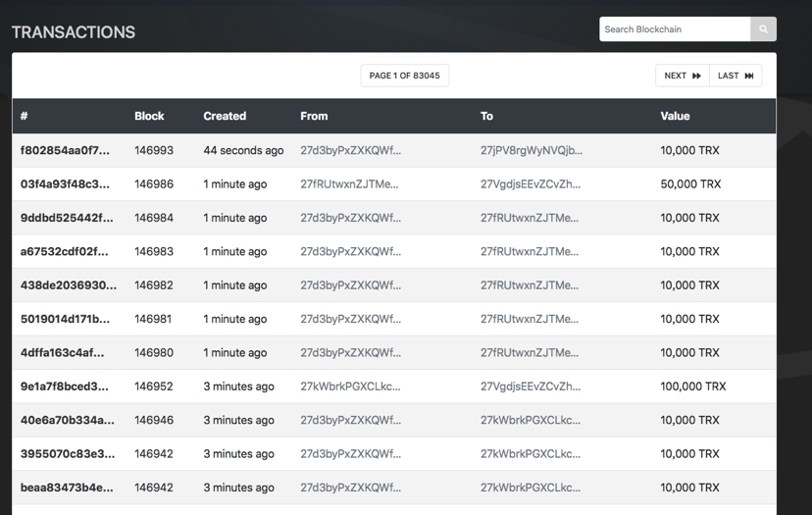This screenshot has width=812, height=515.
Task: Open To address 27jPV8rgWyNVQjb...
Action: 532,150
